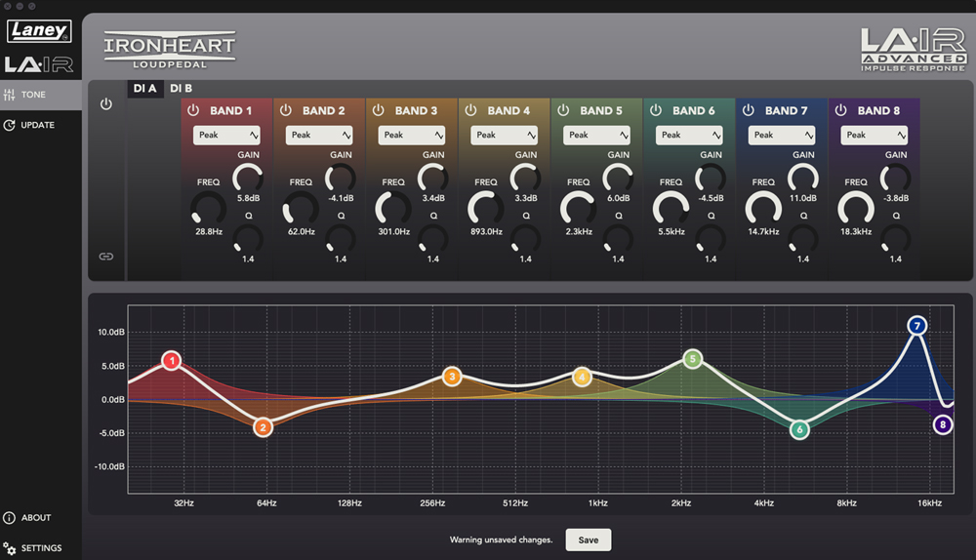976x560 pixels.
Task: Select EQ graph node 8
Action: [943, 425]
